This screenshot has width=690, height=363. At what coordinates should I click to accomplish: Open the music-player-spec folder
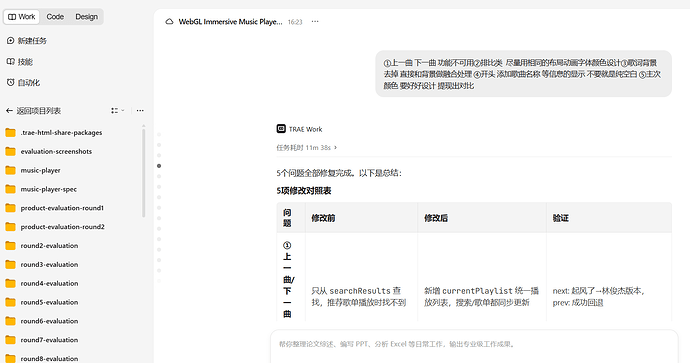pos(41,189)
